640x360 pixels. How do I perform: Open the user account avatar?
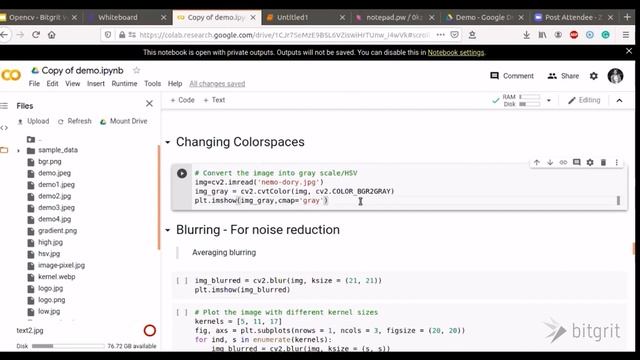tap(615, 76)
